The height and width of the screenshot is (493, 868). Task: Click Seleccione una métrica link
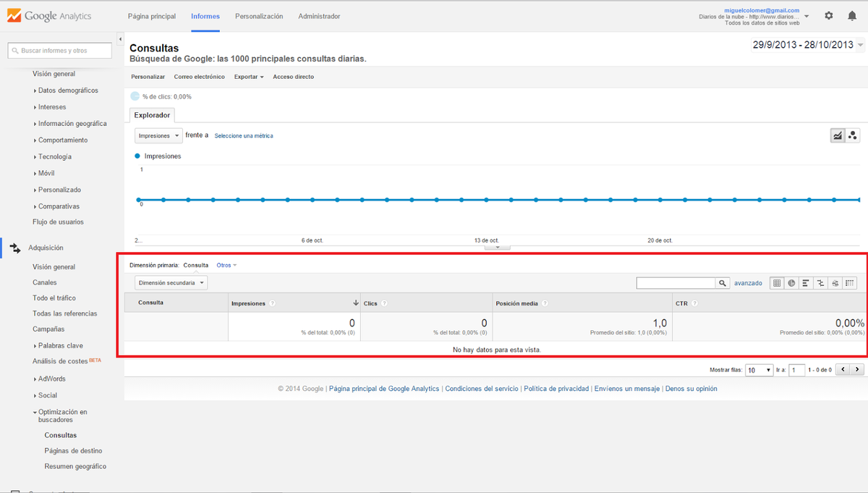pyautogui.click(x=244, y=136)
